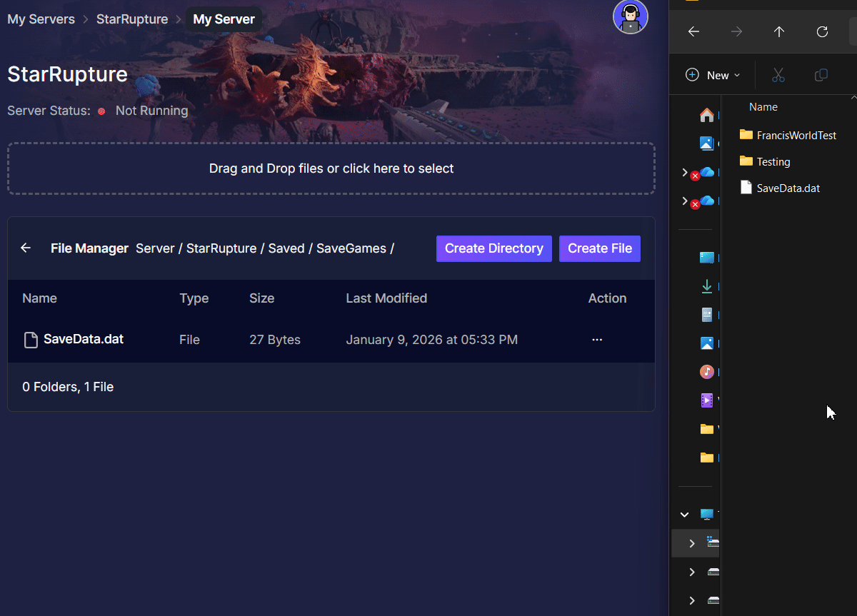Image resolution: width=857 pixels, height=616 pixels.
Task: Open the action menu for SaveData.dat
Action: [x=596, y=339]
